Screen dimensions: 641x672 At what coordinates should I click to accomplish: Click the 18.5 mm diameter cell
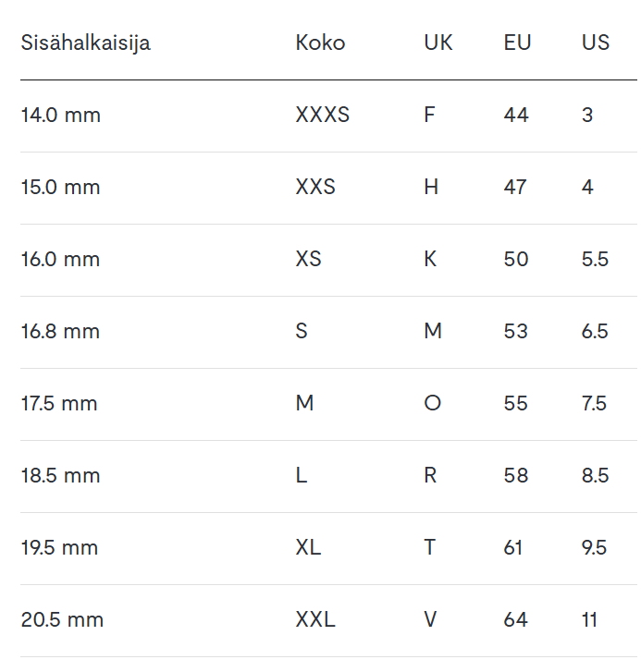pos(60,476)
